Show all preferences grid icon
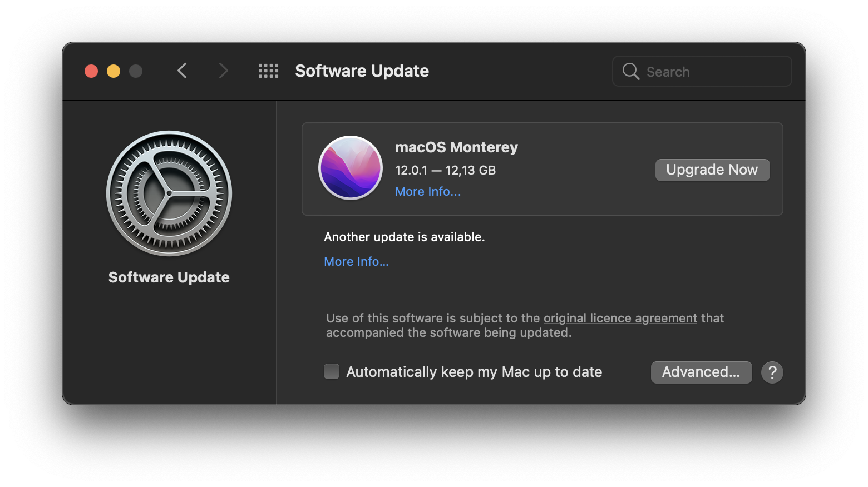The width and height of the screenshot is (868, 487). coord(268,71)
